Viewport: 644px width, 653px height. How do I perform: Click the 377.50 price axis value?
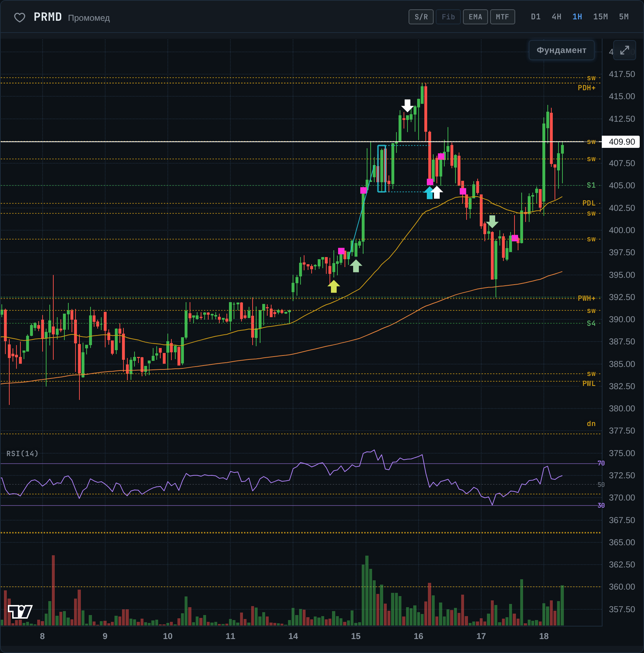pos(622,431)
